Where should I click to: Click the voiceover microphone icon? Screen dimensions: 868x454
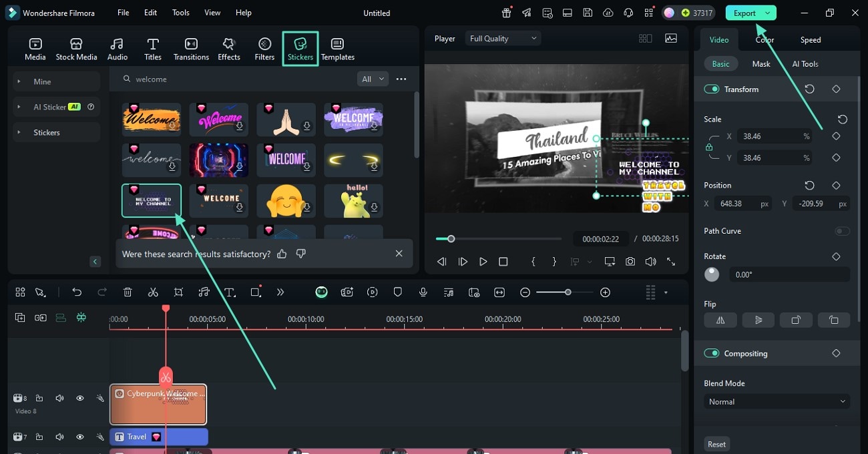point(423,292)
